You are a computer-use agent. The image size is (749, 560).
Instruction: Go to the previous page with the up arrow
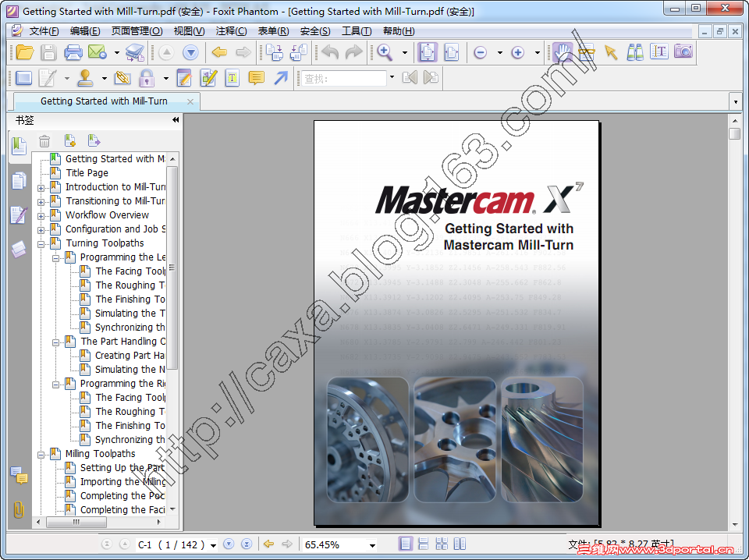(166, 52)
